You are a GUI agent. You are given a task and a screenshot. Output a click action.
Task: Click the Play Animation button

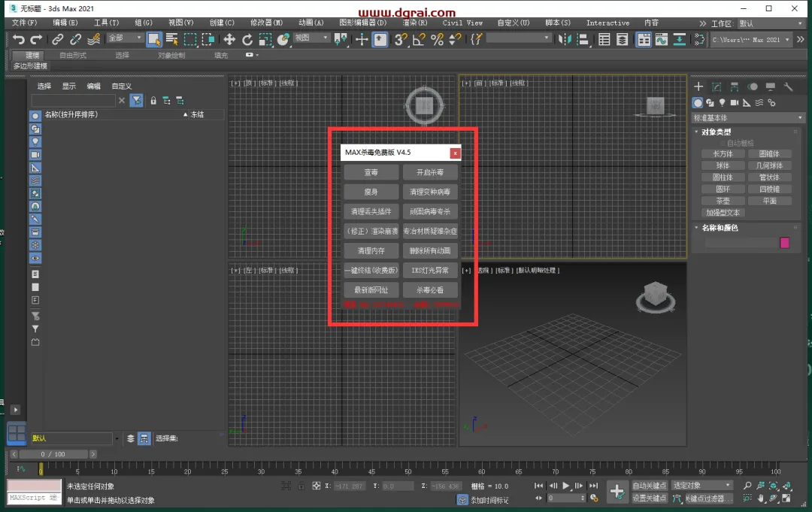565,486
